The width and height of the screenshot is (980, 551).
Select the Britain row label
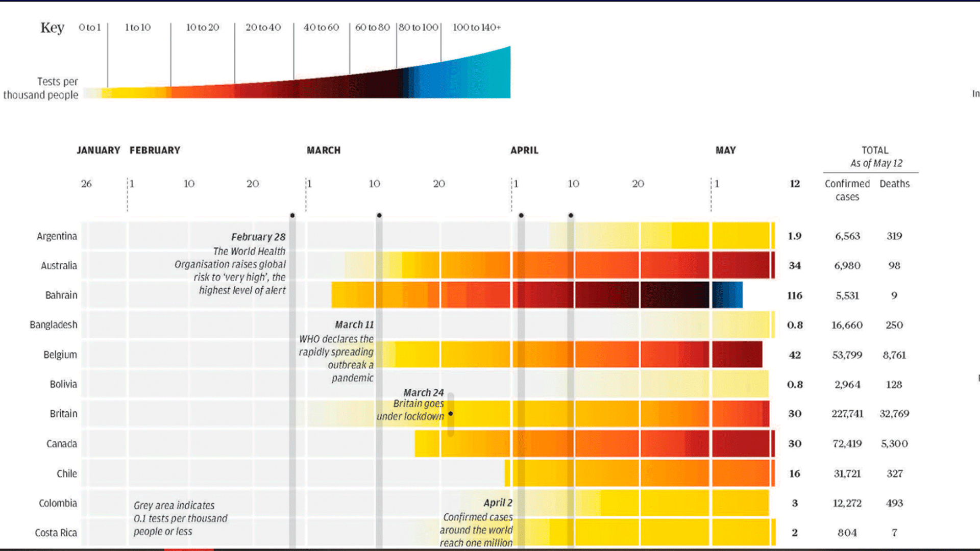click(63, 414)
